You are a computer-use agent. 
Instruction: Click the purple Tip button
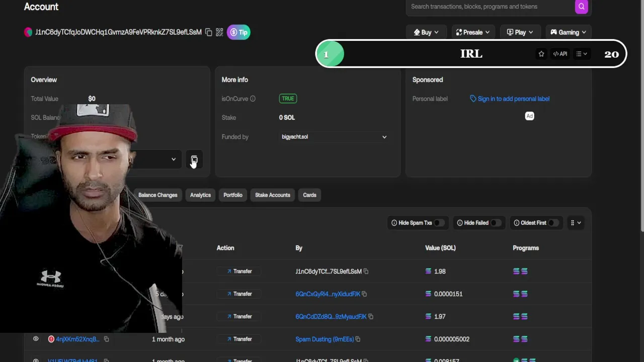click(238, 32)
